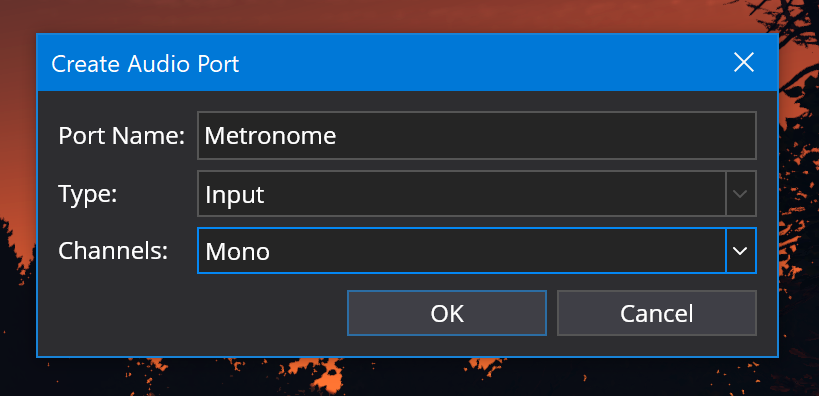Open the Type dropdown arrow

(741, 193)
